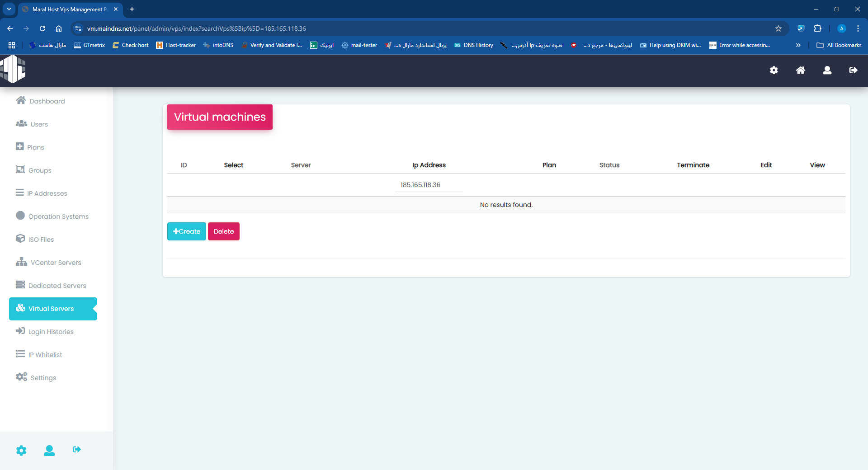Click the home icon in top header
Image resolution: width=868 pixels, height=470 pixels.
pos(800,70)
